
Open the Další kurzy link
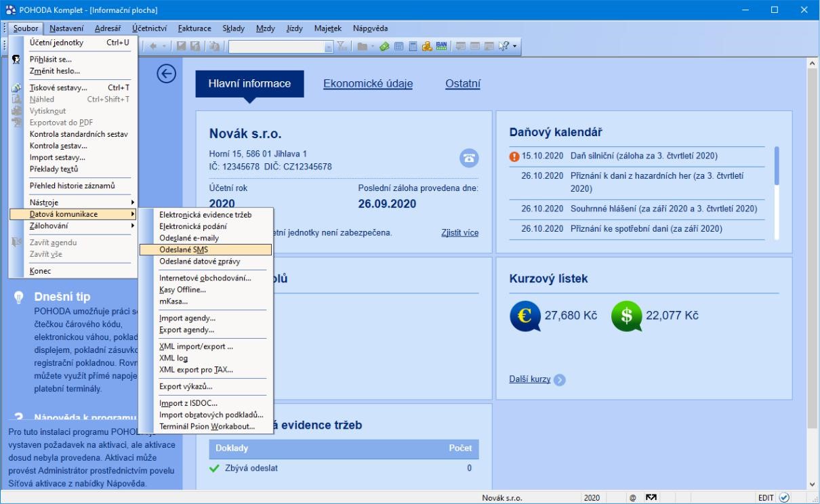click(530, 379)
